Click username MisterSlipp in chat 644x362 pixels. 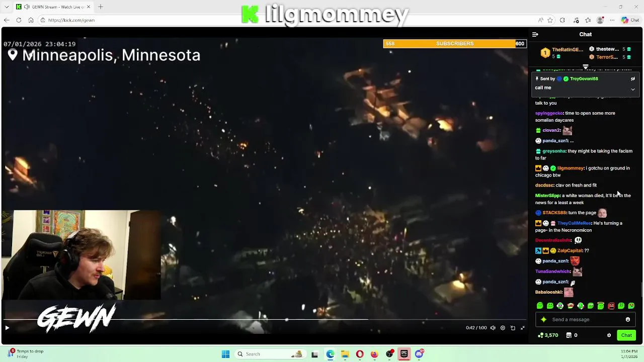pyautogui.click(x=547, y=196)
